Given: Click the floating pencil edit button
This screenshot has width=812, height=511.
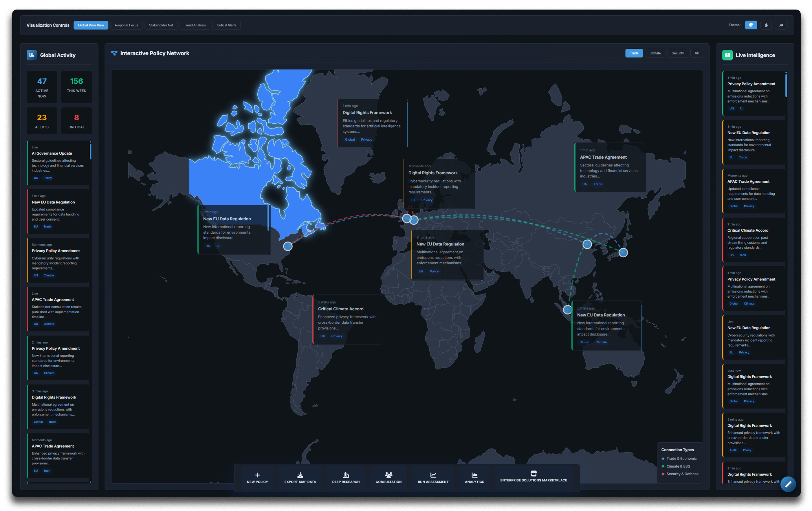Looking at the screenshot, I should [788, 484].
